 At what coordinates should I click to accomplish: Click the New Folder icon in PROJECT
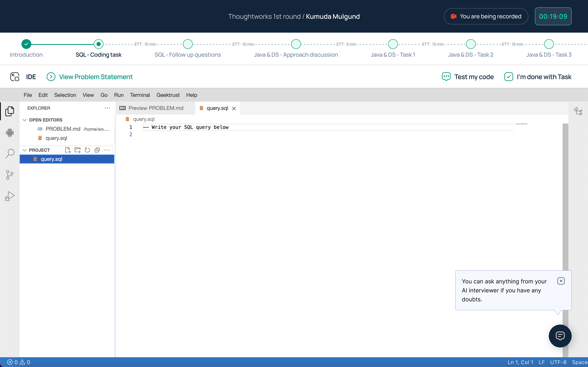[x=78, y=150]
